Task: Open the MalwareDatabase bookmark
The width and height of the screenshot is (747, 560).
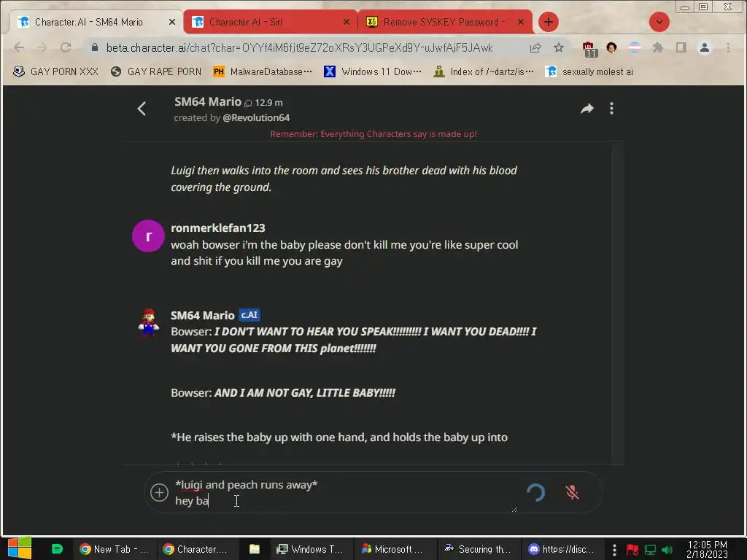Action: click(263, 71)
